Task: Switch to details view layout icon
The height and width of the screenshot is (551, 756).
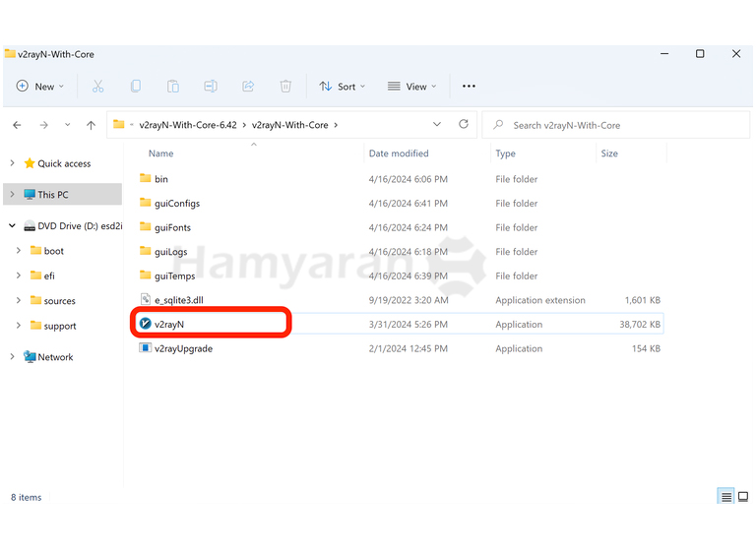Action: tap(726, 497)
